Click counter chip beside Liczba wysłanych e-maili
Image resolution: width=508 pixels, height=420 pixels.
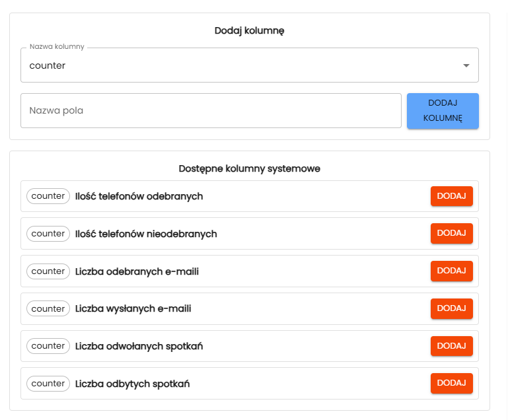point(48,308)
